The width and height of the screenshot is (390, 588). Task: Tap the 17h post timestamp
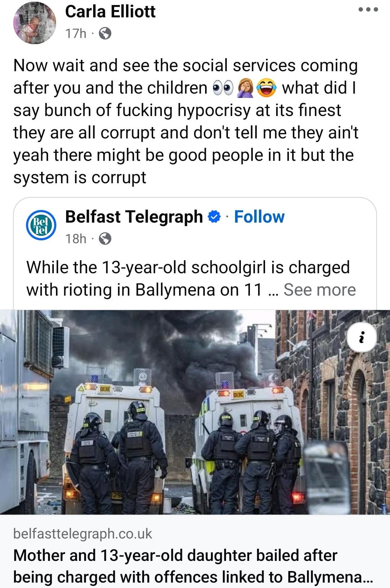pyautogui.click(x=76, y=34)
